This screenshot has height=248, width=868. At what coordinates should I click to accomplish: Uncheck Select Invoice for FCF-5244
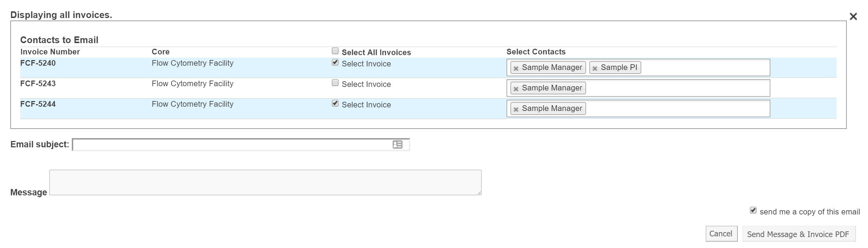pyautogui.click(x=335, y=104)
